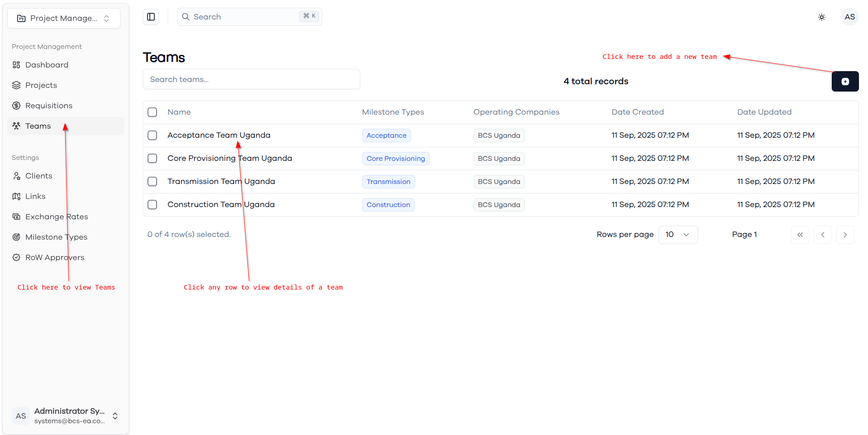The width and height of the screenshot is (868, 435).
Task: Expand the Administrator account menu
Action: pos(66,416)
